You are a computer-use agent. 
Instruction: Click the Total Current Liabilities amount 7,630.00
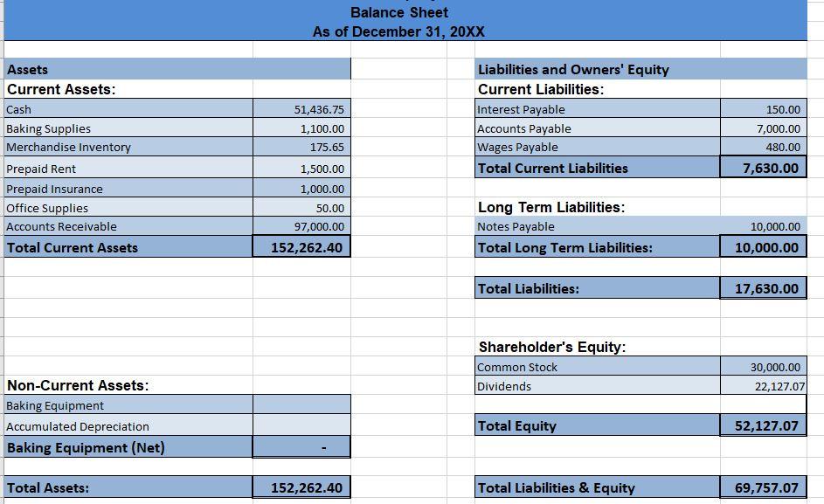pyautogui.click(x=762, y=168)
